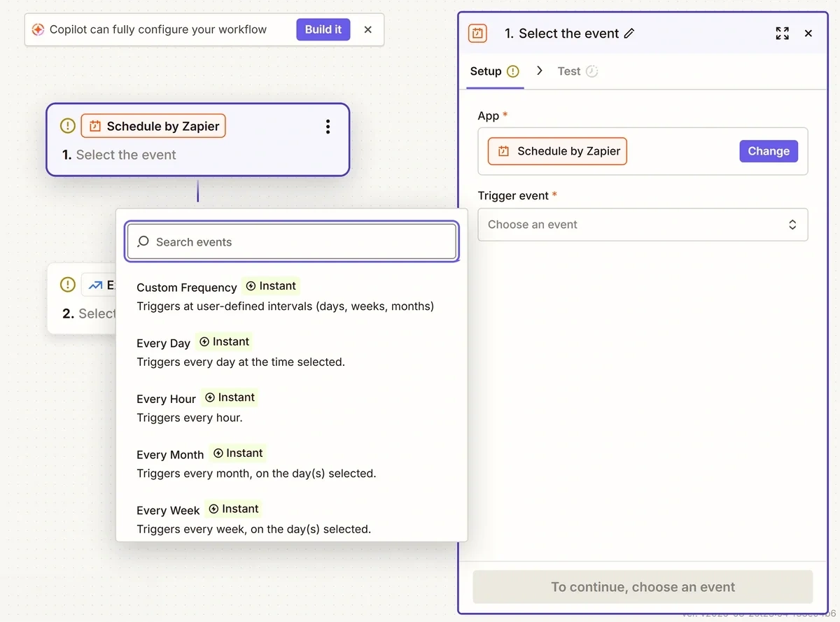Choose the Every Week event
Viewport: 840px width, 622px height.
(x=291, y=518)
